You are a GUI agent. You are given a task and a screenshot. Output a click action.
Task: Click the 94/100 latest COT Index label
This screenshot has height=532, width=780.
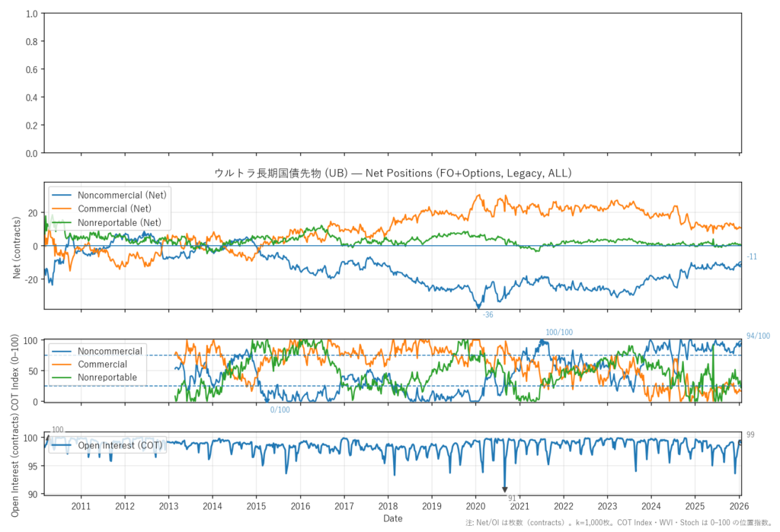pos(758,336)
